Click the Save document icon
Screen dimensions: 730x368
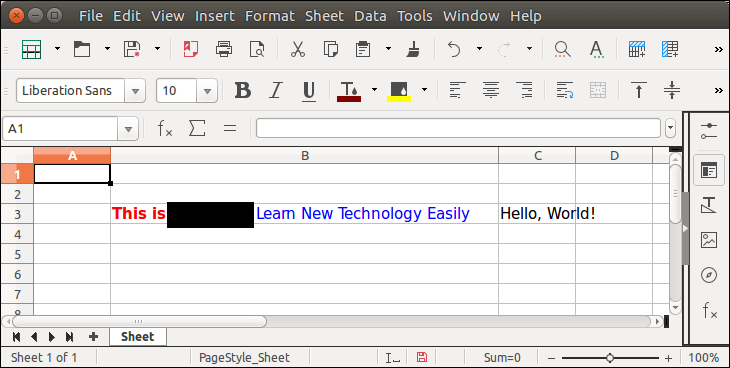pyautogui.click(x=132, y=49)
